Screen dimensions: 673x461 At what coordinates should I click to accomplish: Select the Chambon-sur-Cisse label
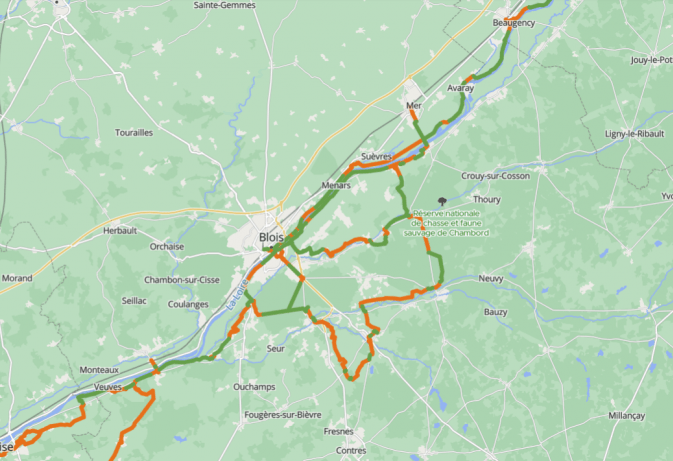(182, 280)
